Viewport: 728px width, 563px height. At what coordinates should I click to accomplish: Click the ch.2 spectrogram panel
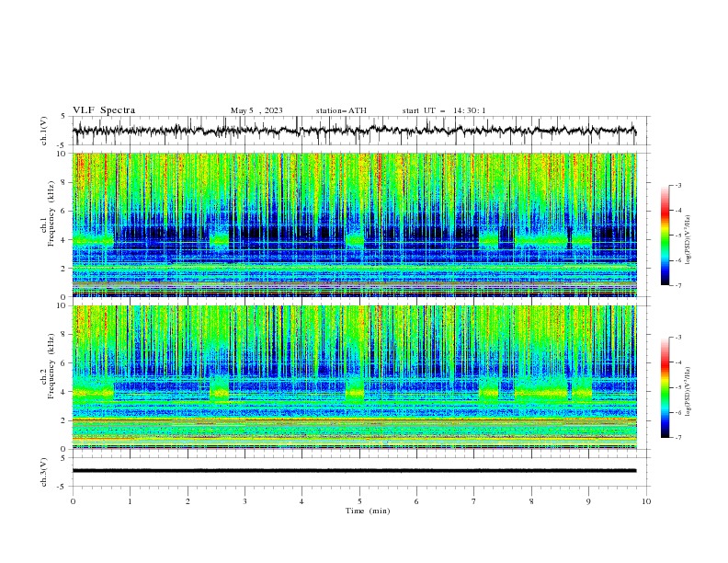(355, 377)
